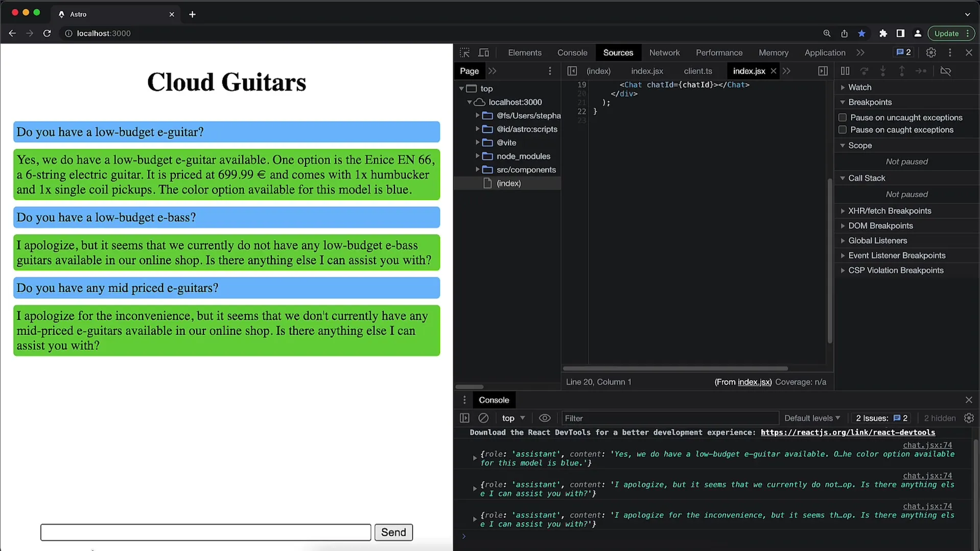The height and width of the screenshot is (551, 980).
Task: Switch to the Elements tab
Action: 524,53
